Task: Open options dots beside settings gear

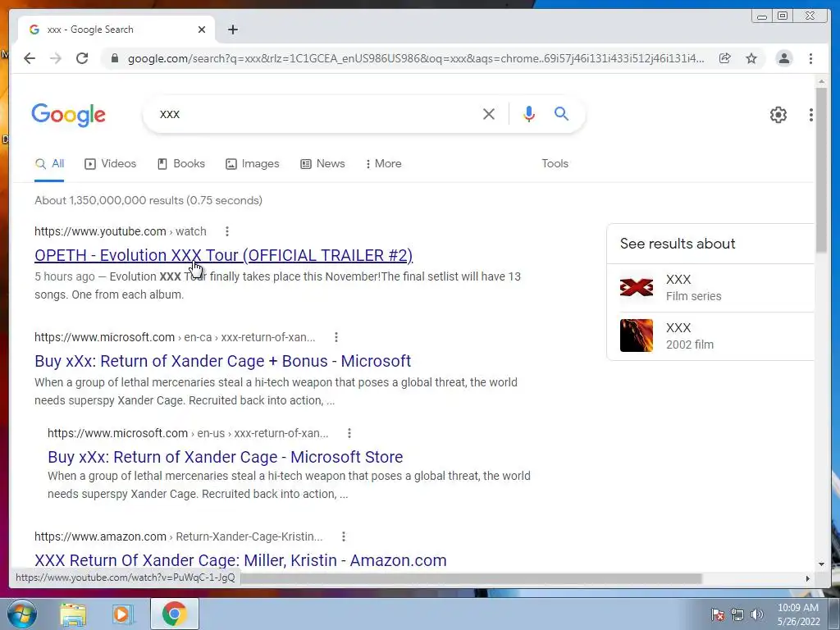Action: 811,115
